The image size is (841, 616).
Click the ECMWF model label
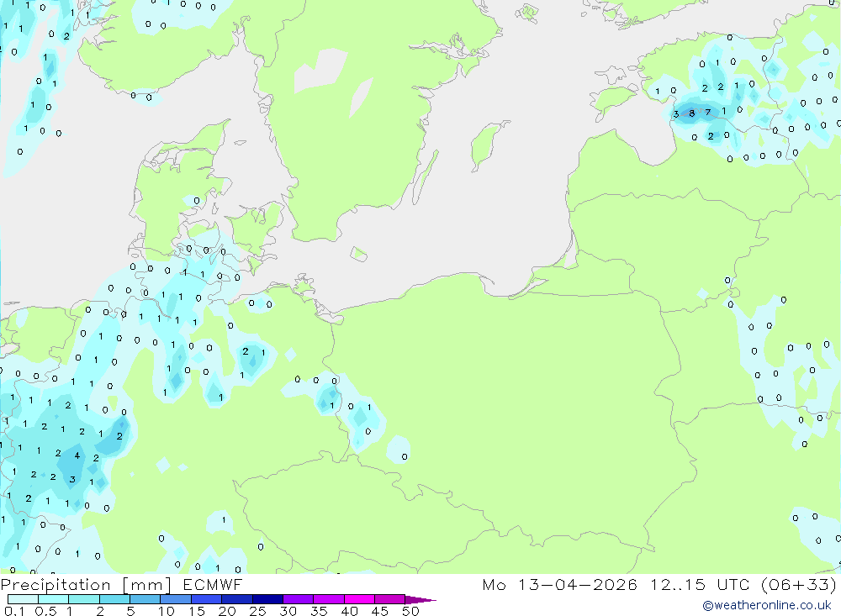point(213,584)
